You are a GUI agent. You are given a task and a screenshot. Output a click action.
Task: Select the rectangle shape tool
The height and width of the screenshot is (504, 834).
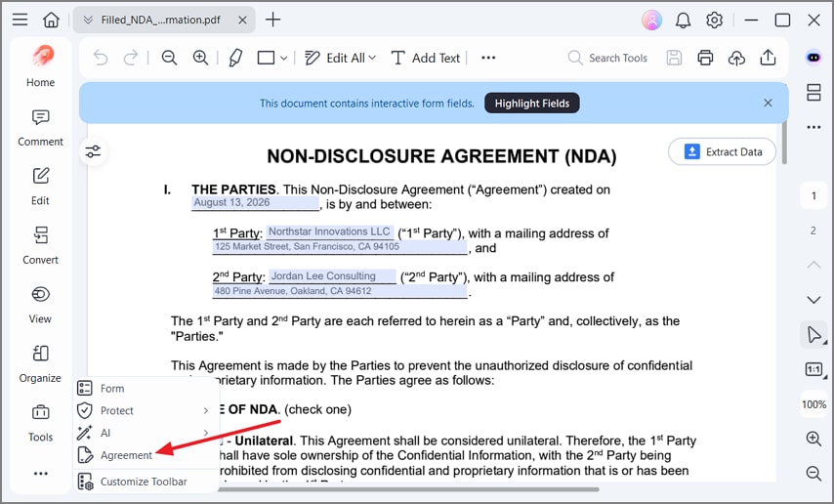click(266, 58)
